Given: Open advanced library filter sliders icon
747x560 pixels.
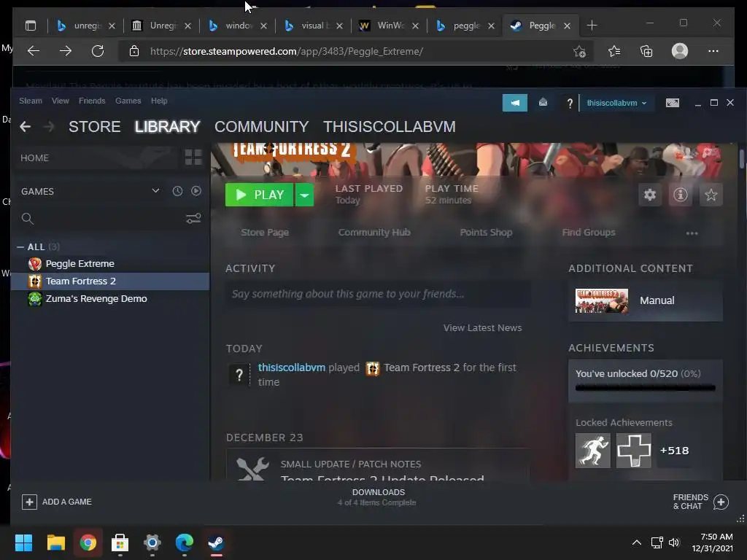Looking at the screenshot, I should point(193,219).
